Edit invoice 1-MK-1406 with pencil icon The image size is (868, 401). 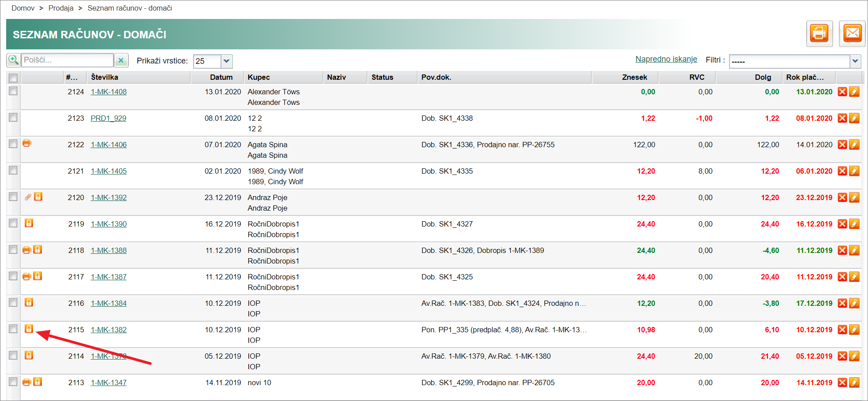click(854, 145)
